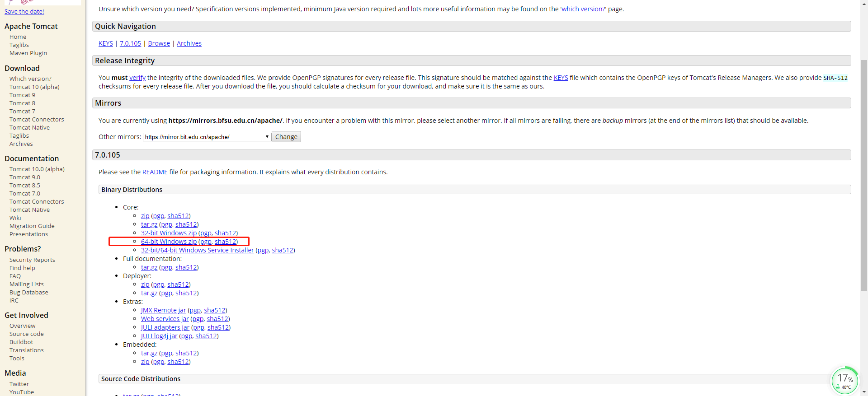This screenshot has width=868, height=396.
Task: Open Source code under Get Involved
Action: (27, 334)
